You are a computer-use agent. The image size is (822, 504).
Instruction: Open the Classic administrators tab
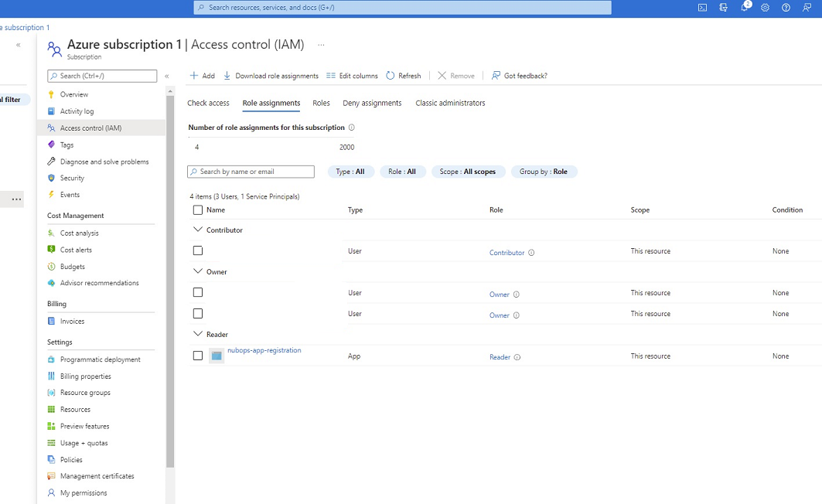point(450,104)
